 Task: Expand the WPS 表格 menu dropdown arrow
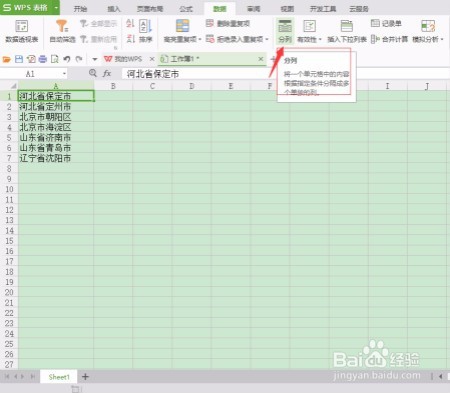tap(56, 7)
